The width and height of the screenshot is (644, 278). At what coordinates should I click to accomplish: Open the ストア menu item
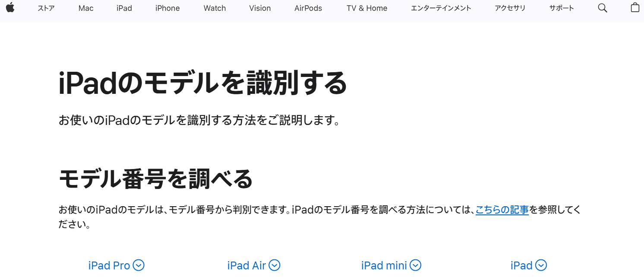pos(46,8)
